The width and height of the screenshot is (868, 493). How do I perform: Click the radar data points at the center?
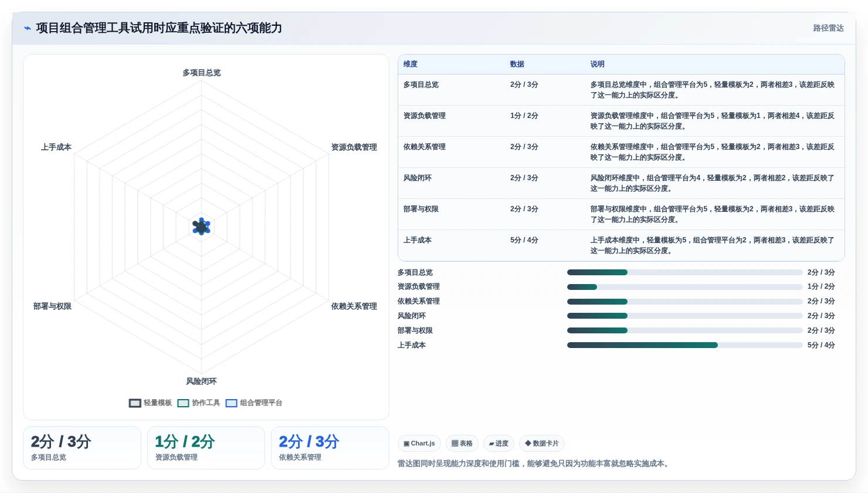(201, 227)
